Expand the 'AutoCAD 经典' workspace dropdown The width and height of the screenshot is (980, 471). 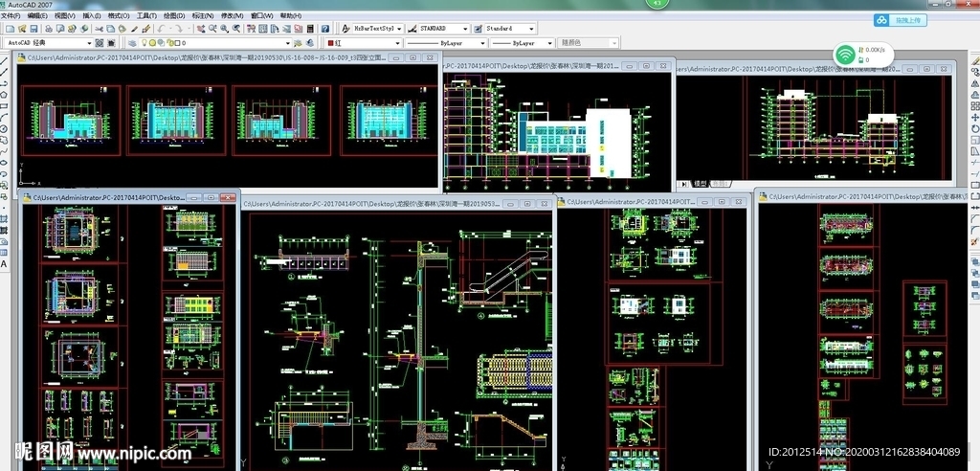coord(89,43)
